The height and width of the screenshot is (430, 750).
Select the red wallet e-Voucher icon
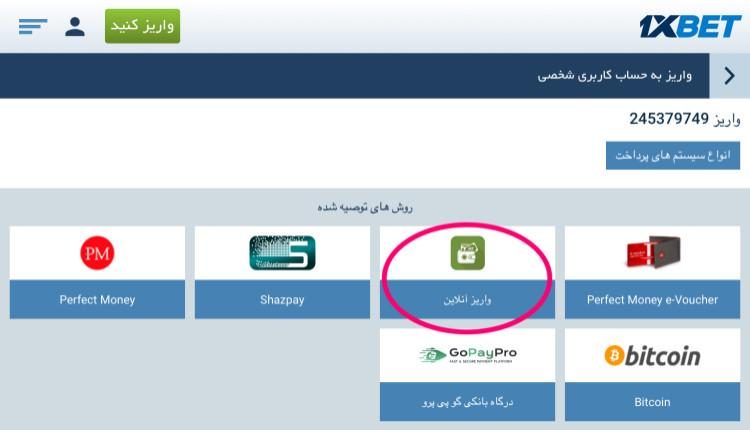[652, 252]
